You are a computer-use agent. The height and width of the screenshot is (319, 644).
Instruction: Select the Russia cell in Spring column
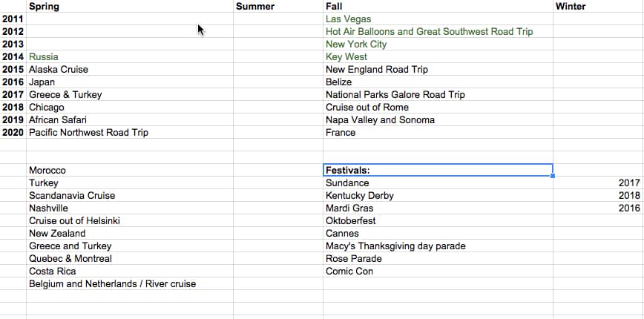tap(130, 56)
